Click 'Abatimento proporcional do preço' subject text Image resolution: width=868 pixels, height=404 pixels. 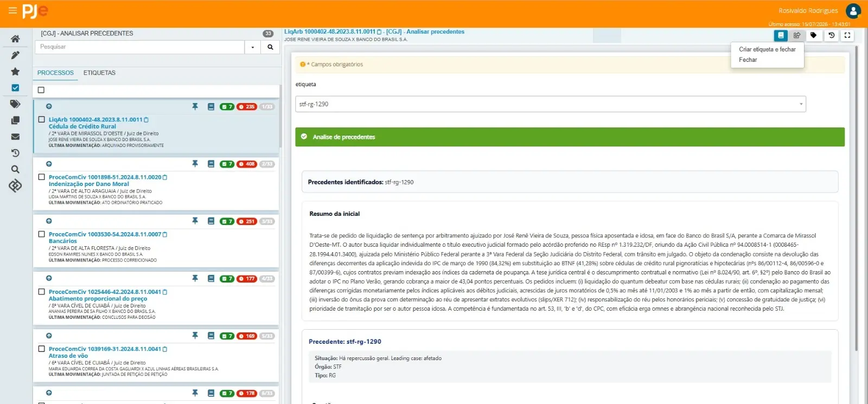[98, 299]
